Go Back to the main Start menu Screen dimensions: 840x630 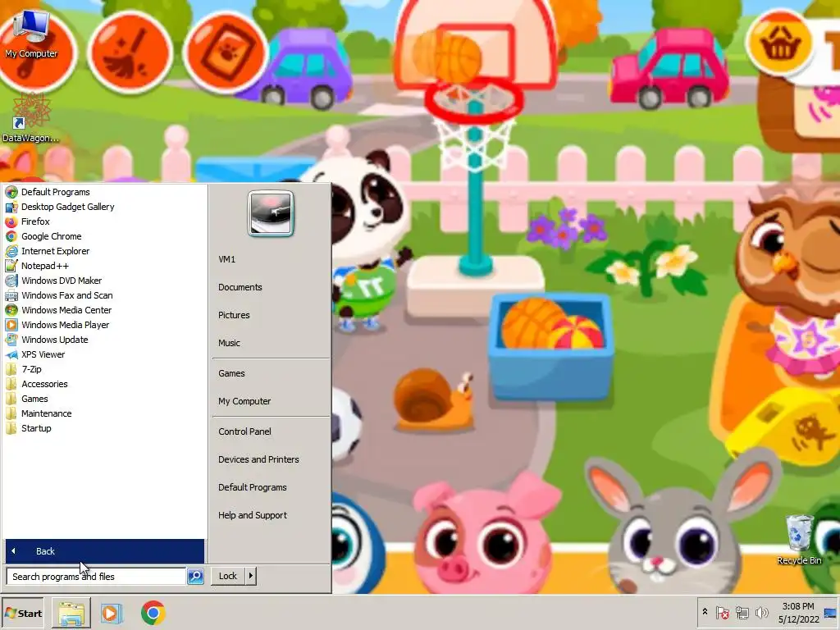point(105,551)
